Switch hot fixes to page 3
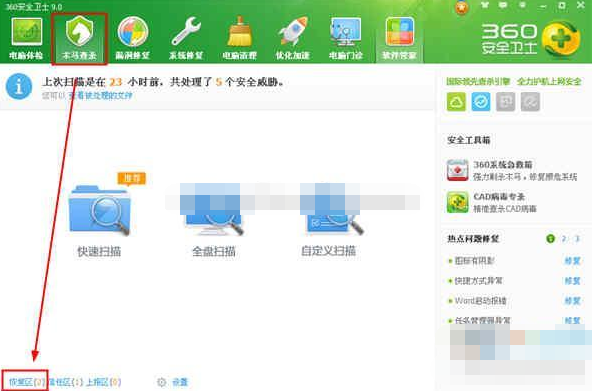Image resolution: width=592 pixels, height=391 pixels. pyautogui.click(x=577, y=239)
